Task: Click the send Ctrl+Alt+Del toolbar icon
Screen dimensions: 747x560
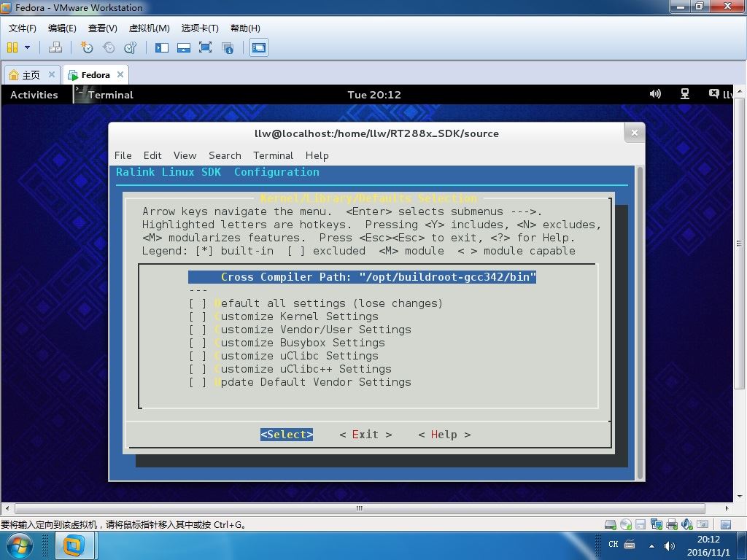Action: [55, 47]
